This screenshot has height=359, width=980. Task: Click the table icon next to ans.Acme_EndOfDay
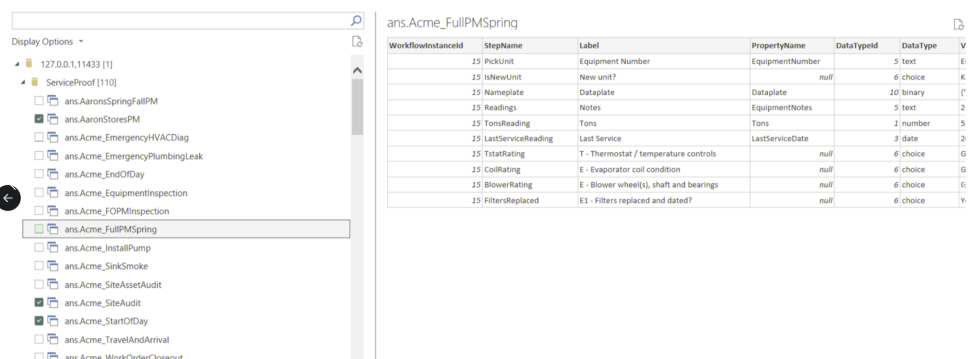point(53,174)
